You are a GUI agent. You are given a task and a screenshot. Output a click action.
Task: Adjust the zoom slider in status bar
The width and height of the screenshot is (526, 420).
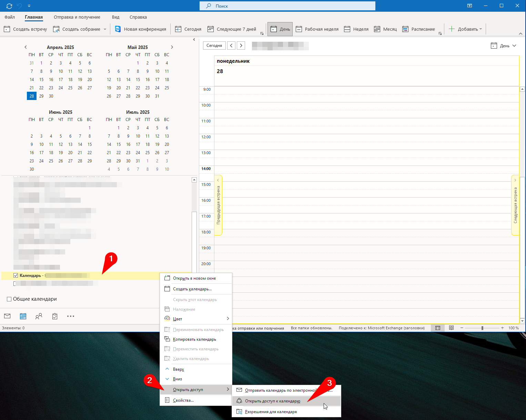pos(482,328)
